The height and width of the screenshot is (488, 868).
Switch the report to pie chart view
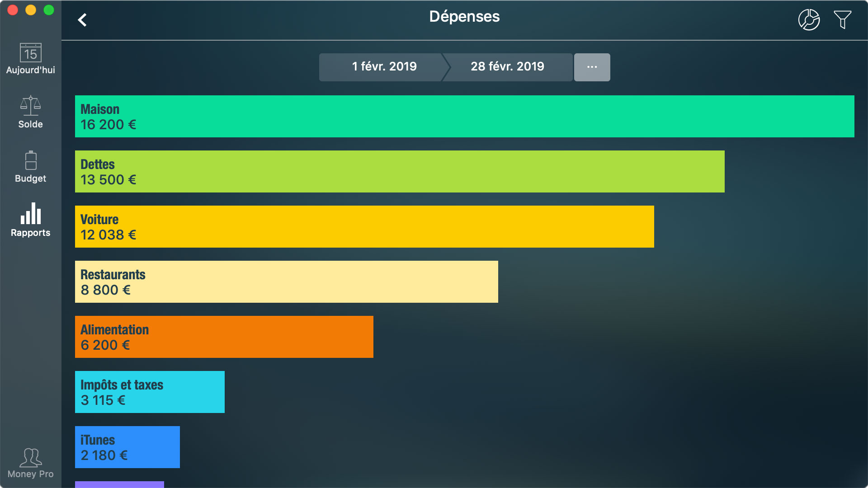coord(809,19)
